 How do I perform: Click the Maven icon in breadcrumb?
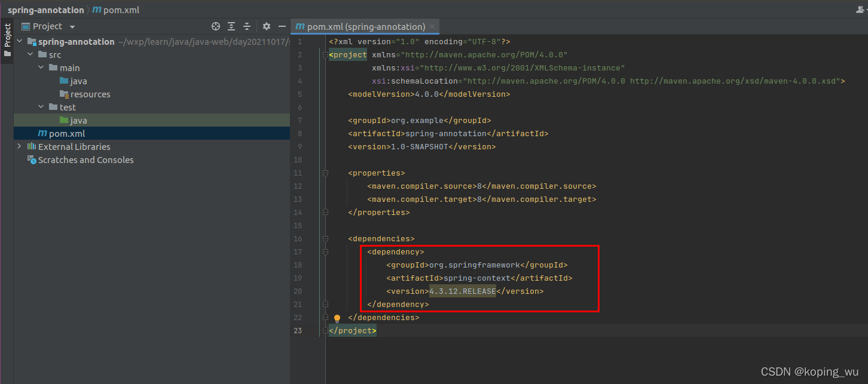click(x=97, y=10)
